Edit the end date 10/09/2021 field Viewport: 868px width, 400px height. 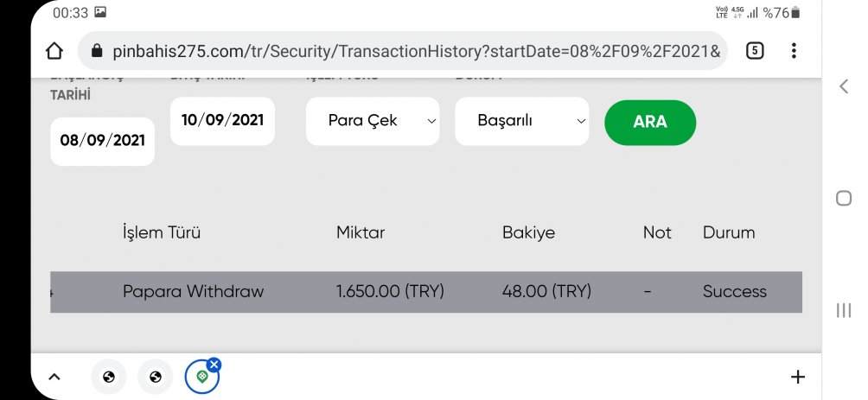point(222,121)
